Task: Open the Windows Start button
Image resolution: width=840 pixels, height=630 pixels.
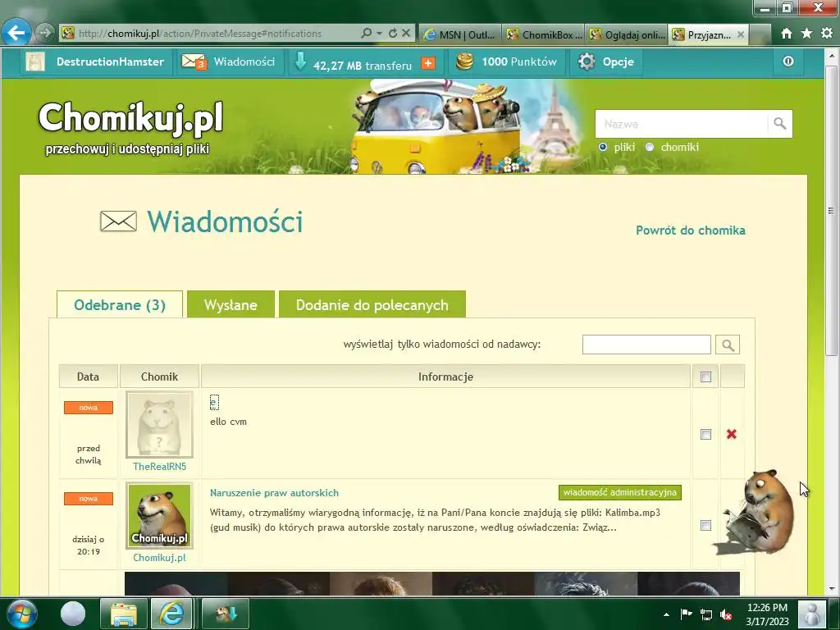Action: (x=21, y=614)
